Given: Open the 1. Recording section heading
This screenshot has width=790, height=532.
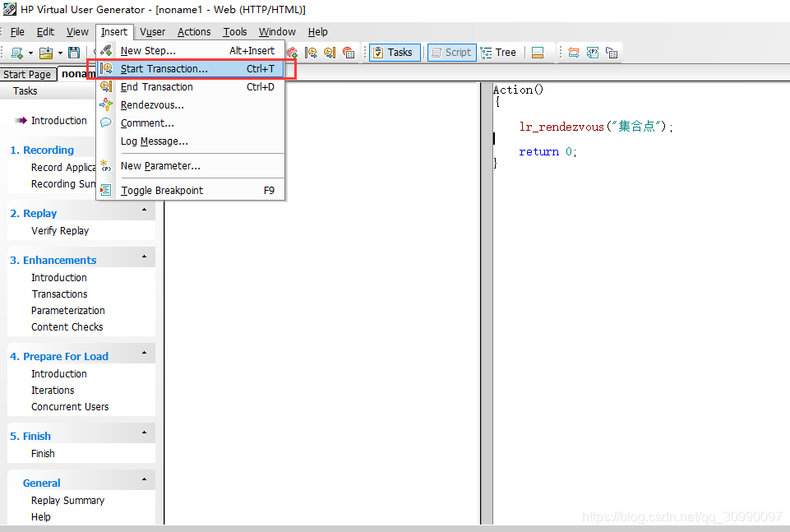Looking at the screenshot, I should coord(42,150).
